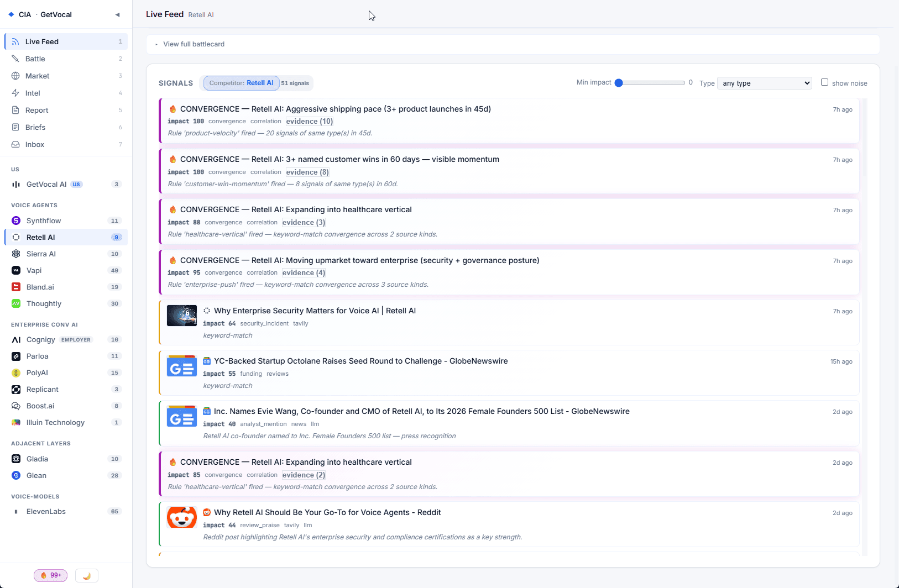Collapse the sidebar with the triangle arrow
The image size is (899, 588).
click(x=117, y=15)
